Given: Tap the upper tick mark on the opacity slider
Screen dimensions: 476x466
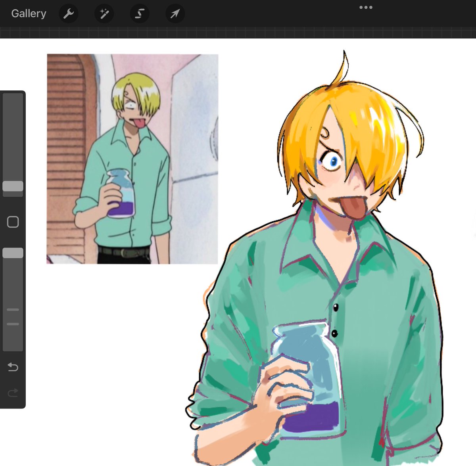Looking at the screenshot, I should point(13,309).
